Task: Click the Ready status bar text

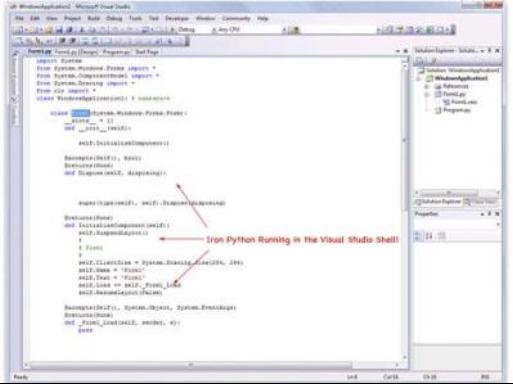Action: 21,377
